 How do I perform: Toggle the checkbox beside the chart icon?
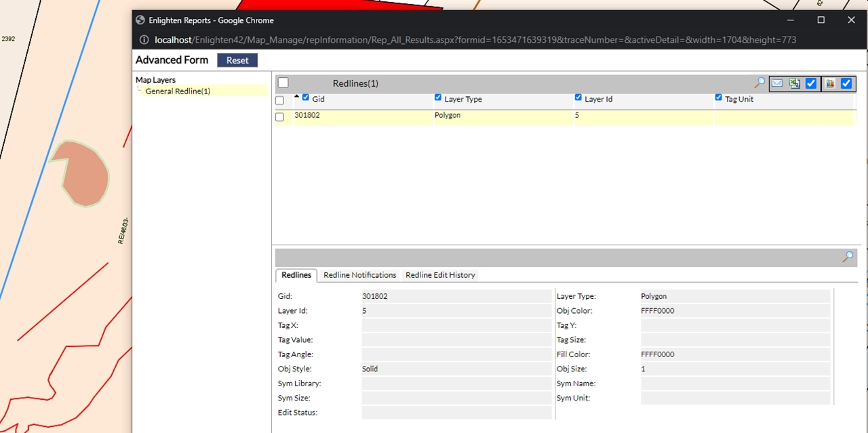tap(846, 83)
